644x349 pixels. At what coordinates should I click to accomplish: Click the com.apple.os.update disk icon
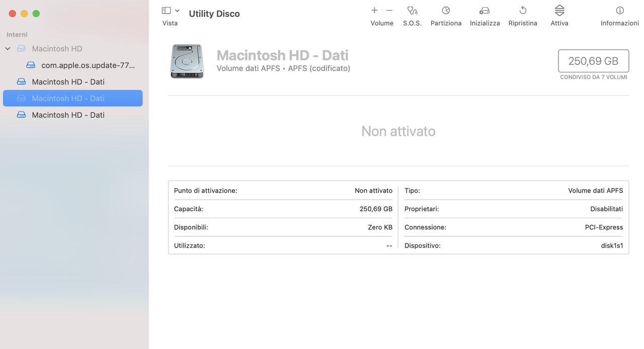[31, 65]
